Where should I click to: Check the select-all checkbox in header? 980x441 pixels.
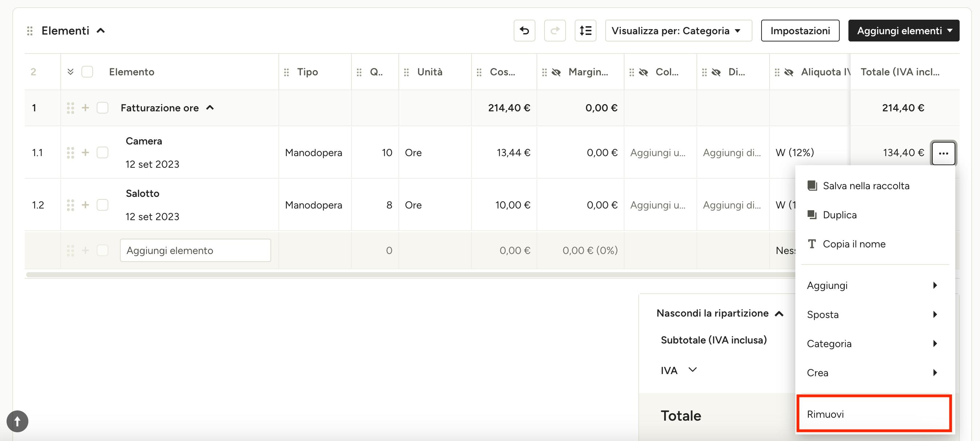coord(87,72)
